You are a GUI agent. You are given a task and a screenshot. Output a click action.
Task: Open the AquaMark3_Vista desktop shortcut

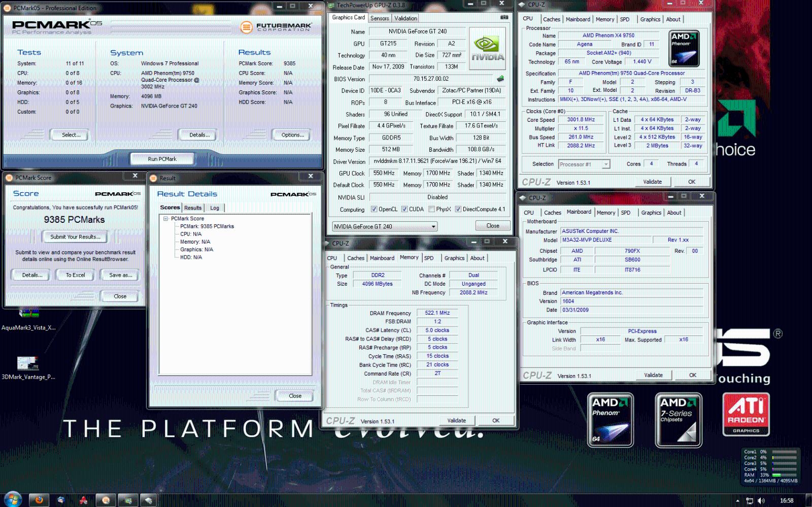click(28, 319)
